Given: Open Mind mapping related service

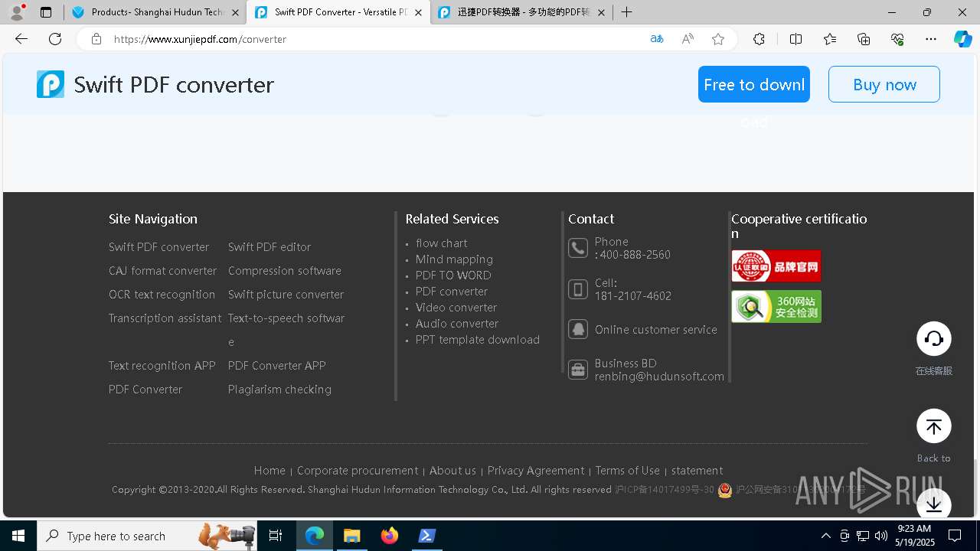Looking at the screenshot, I should [454, 259].
